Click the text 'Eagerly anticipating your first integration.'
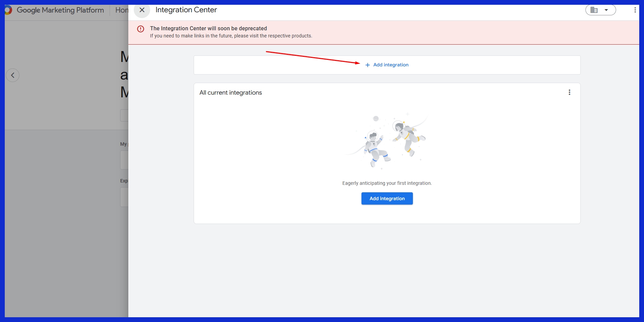 click(x=387, y=183)
